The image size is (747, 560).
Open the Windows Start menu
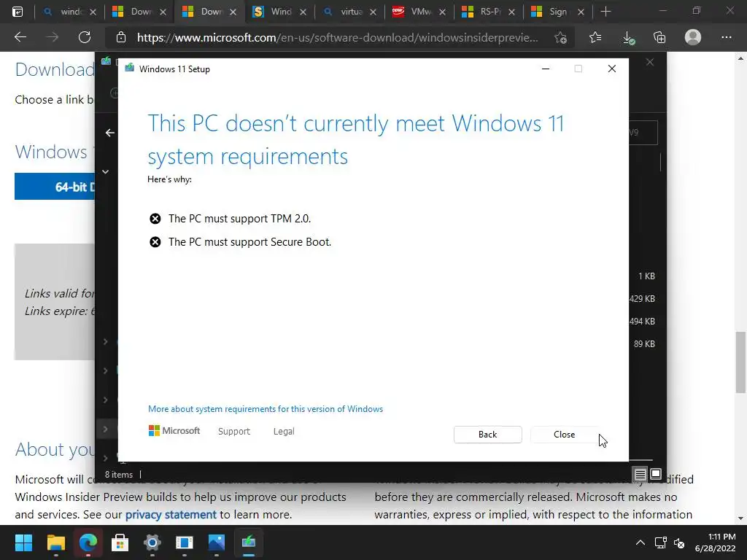(23, 542)
